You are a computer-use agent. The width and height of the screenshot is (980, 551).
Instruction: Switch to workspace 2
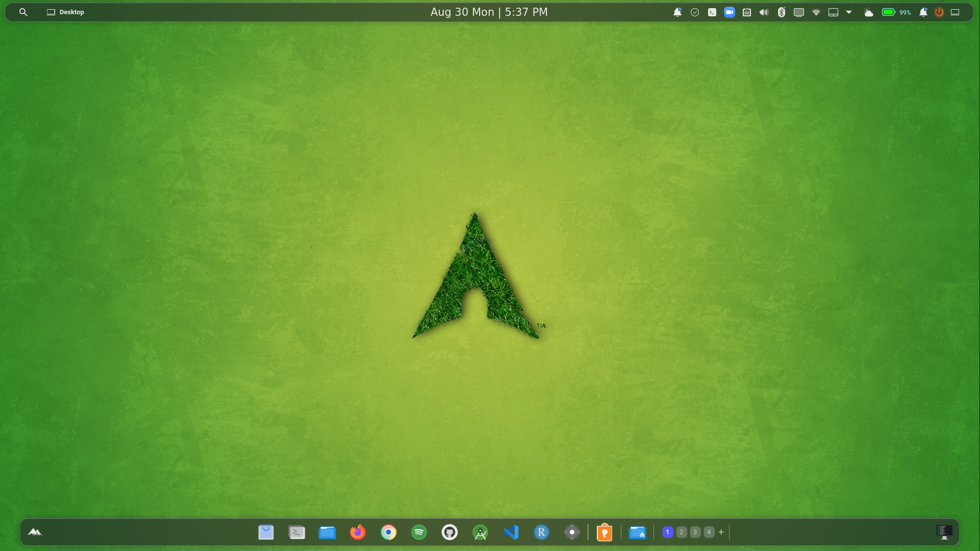point(681,532)
